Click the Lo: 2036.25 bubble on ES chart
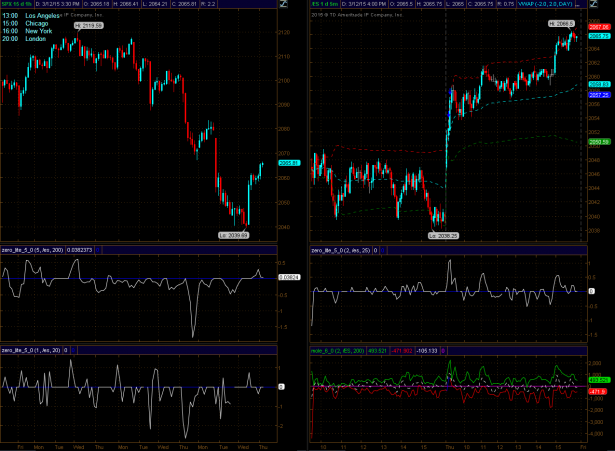The image size is (615, 451). tap(442, 234)
